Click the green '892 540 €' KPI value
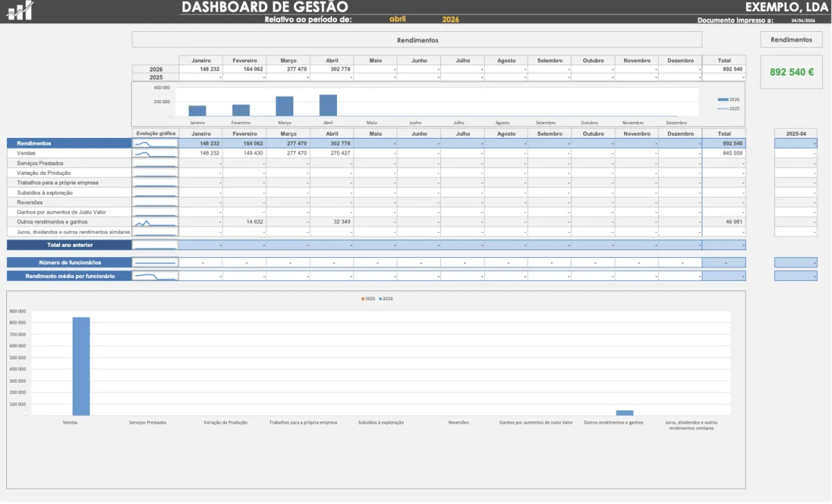Viewport: 832px width, 504px height. (791, 72)
